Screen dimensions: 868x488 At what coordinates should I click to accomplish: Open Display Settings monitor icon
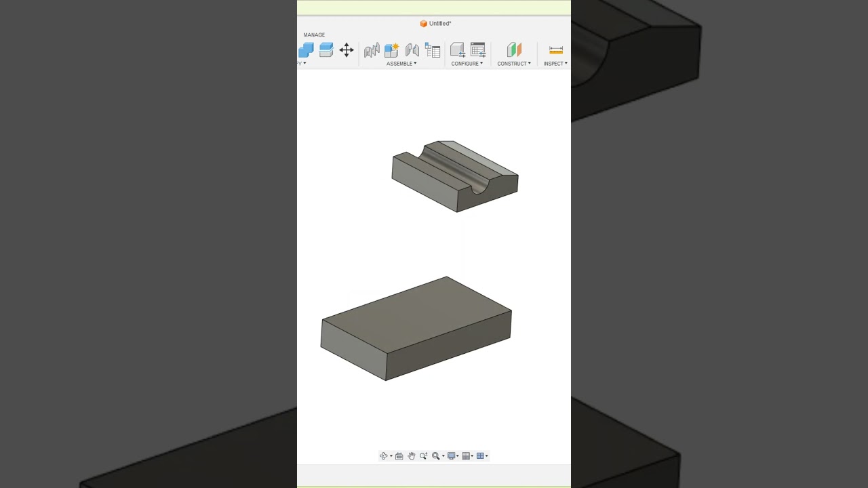click(x=452, y=456)
